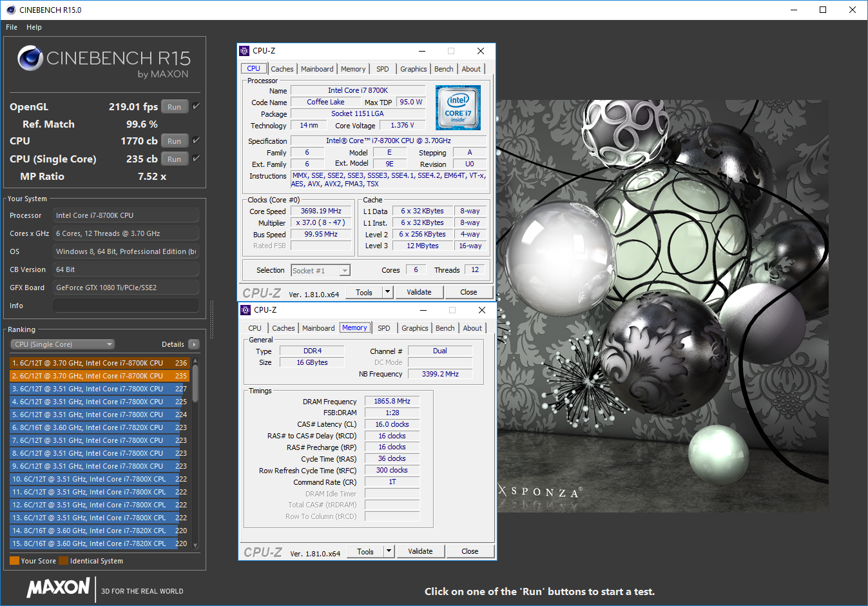Click Tools button in upper CPU-Z window
The image size is (868, 606).
click(364, 292)
